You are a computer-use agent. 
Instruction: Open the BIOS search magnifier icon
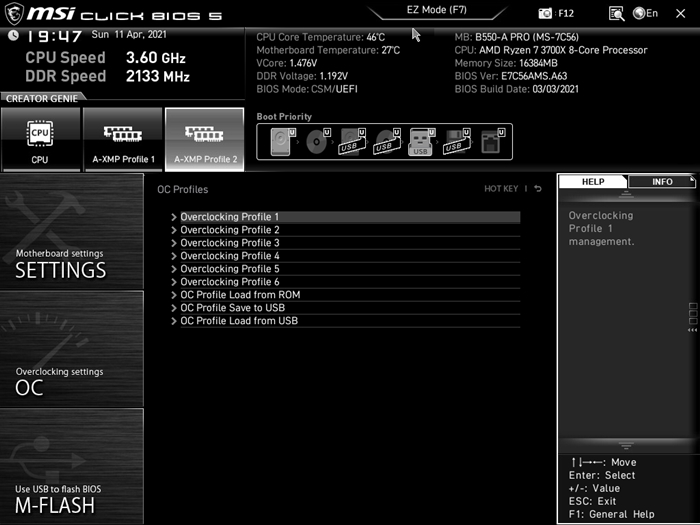point(616,13)
